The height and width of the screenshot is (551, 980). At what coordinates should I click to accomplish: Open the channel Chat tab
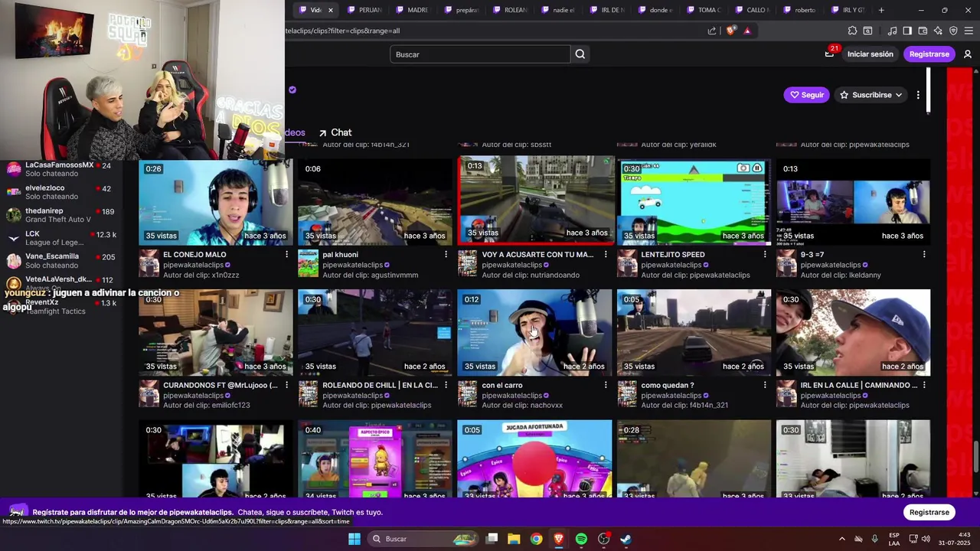click(x=335, y=132)
